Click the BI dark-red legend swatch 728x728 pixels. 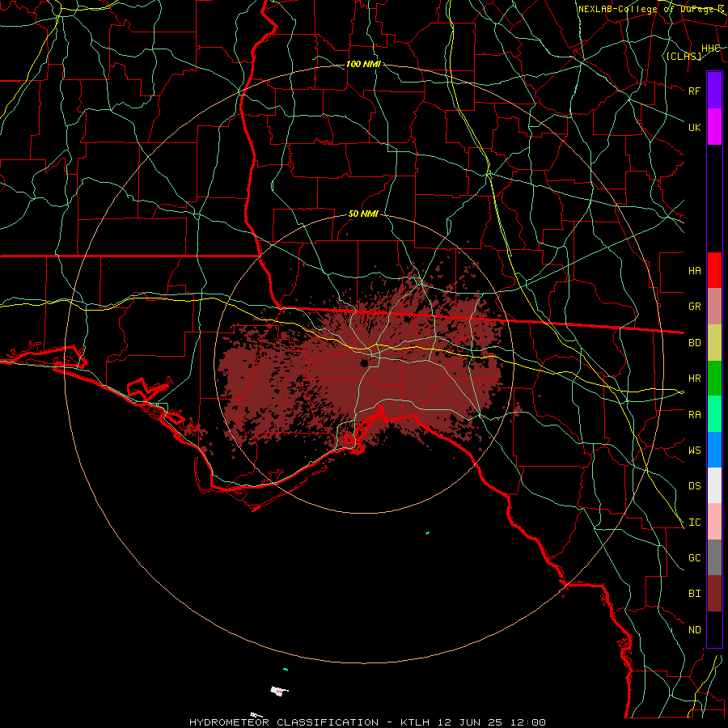click(x=714, y=594)
